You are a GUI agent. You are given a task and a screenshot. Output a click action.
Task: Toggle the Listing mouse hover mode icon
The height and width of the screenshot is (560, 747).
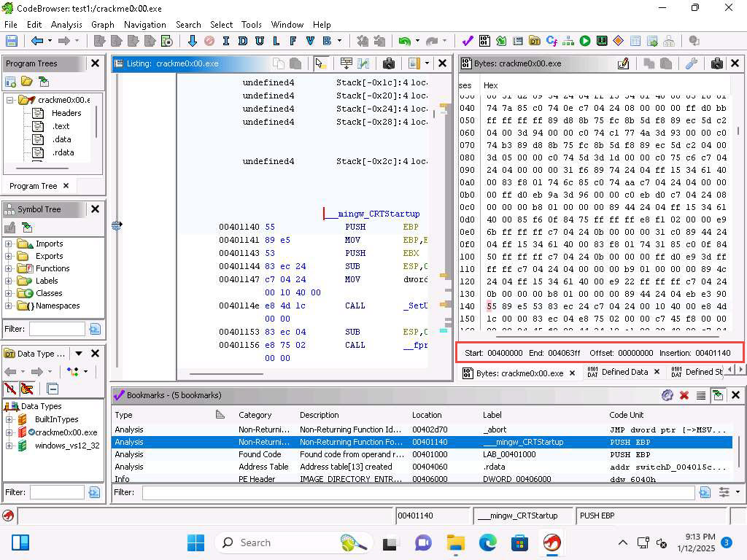[x=320, y=63]
